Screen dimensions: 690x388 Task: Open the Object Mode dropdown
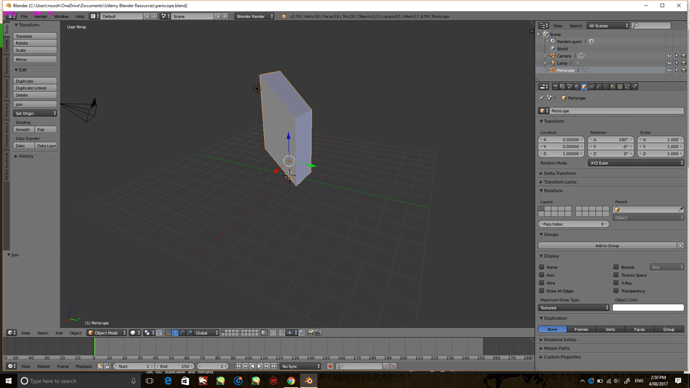point(107,333)
